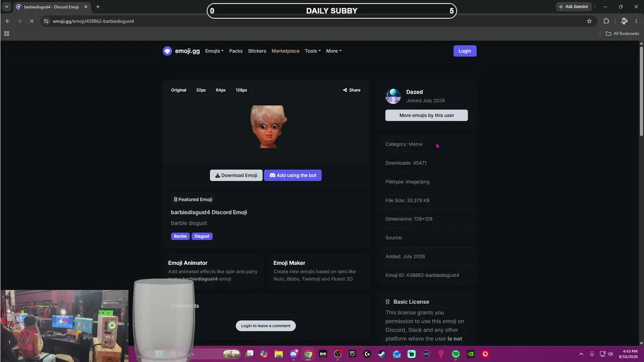Open Dazed user avatar
The width and height of the screenshot is (644, 362).
point(393,96)
